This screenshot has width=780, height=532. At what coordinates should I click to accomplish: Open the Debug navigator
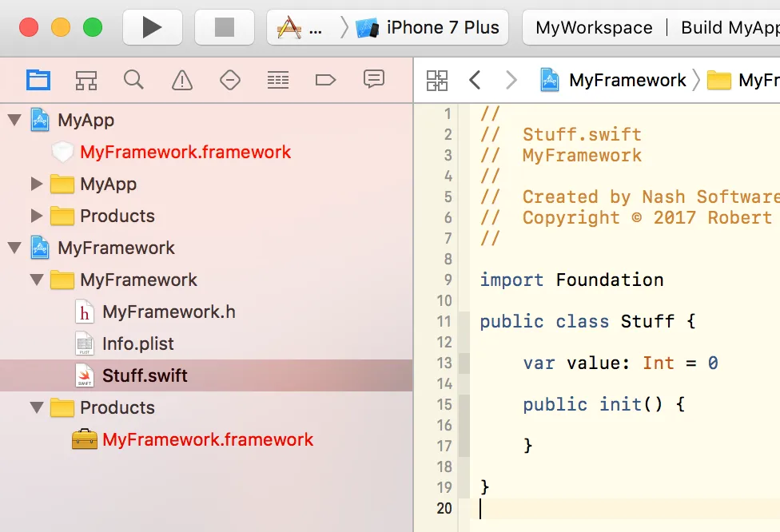point(277,80)
